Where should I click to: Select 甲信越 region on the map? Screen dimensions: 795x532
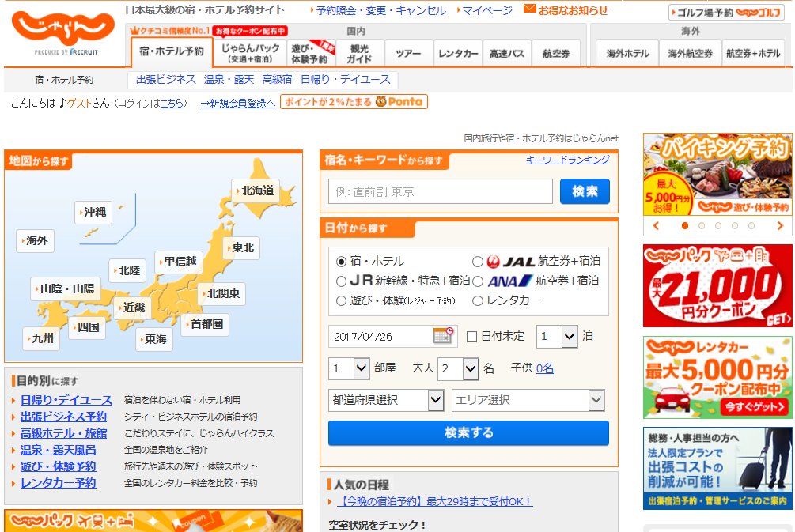click(178, 262)
